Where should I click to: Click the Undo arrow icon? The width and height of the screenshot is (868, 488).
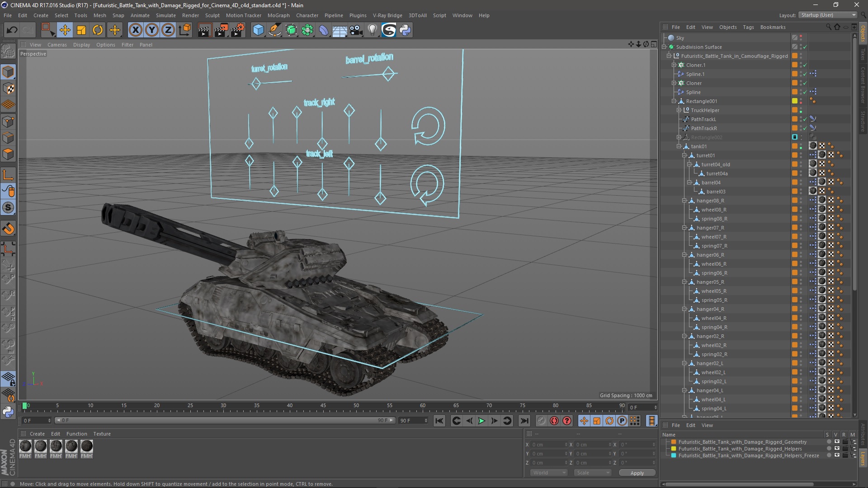click(x=12, y=30)
